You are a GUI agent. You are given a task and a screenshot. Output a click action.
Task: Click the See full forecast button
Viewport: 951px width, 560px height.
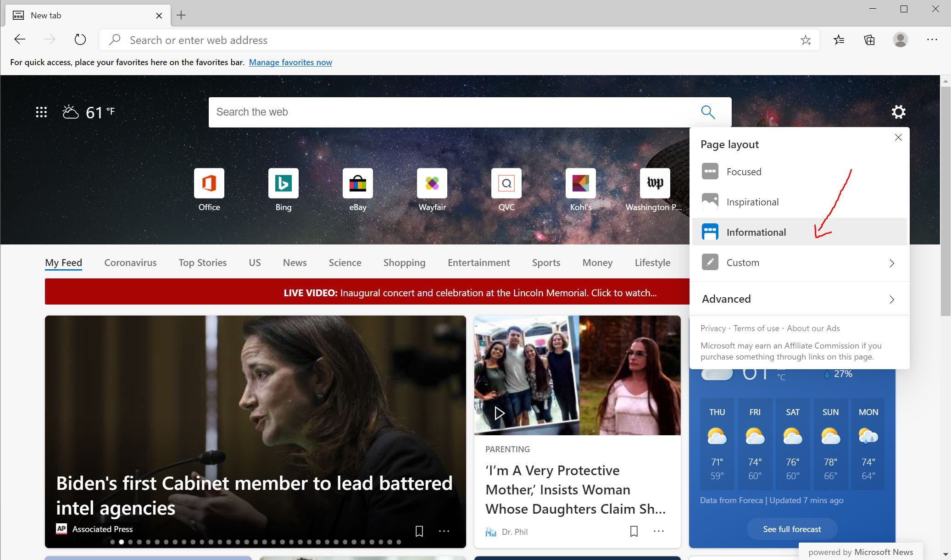pyautogui.click(x=792, y=529)
